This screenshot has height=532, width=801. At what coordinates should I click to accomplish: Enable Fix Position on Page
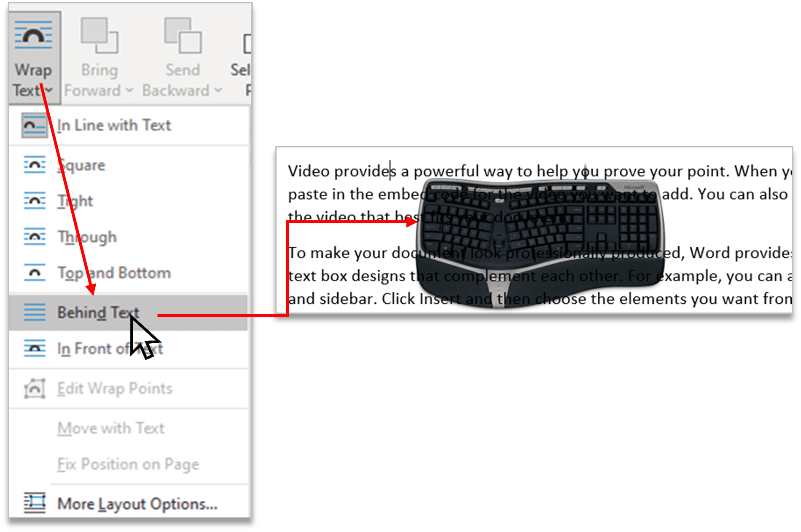click(x=128, y=464)
